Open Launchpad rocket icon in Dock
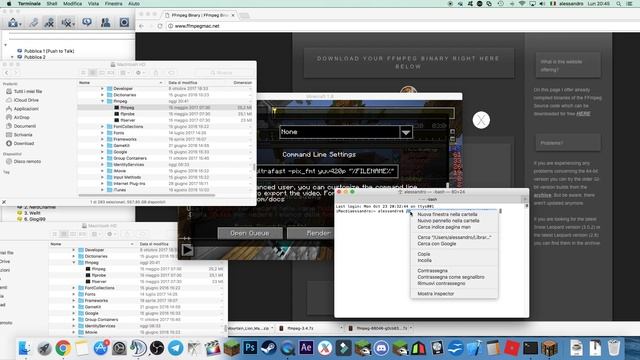The image size is (640, 360). 44,348
